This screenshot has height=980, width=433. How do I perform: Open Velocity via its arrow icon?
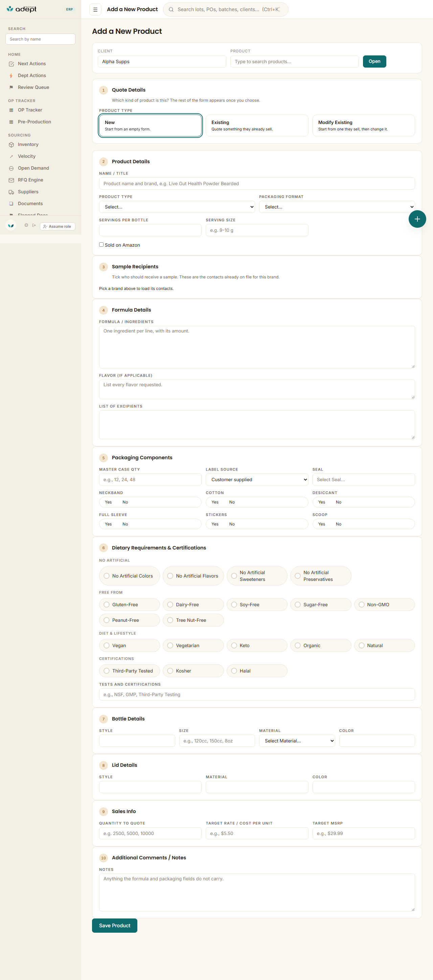tap(11, 157)
